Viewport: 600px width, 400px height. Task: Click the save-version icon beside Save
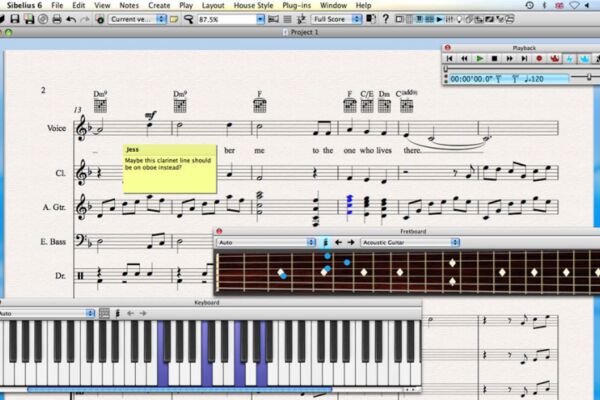pos(29,19)
